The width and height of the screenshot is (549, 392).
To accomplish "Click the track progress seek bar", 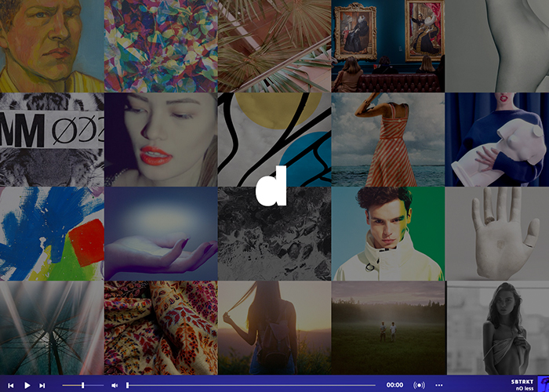I will point(251,385).
